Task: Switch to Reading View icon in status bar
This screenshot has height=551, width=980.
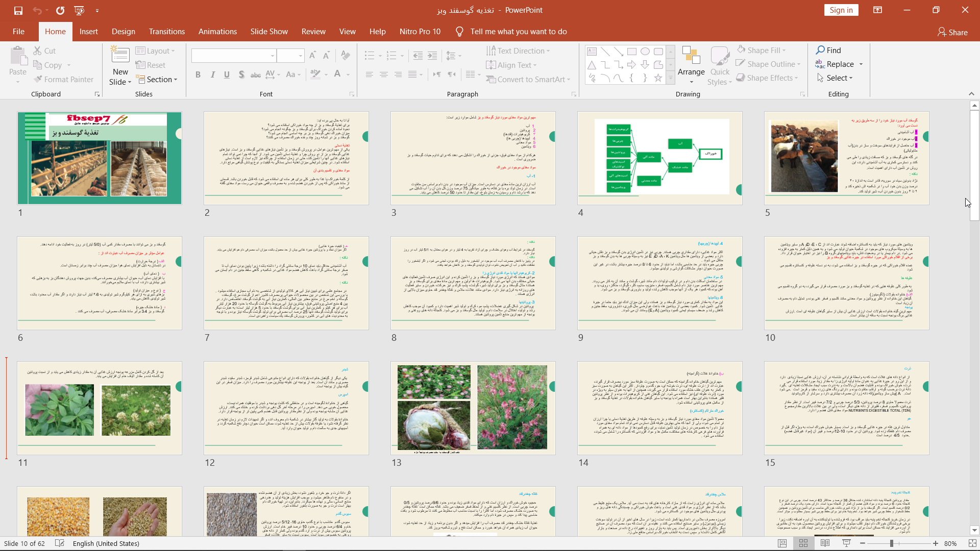Action: [x=825, y=543]
